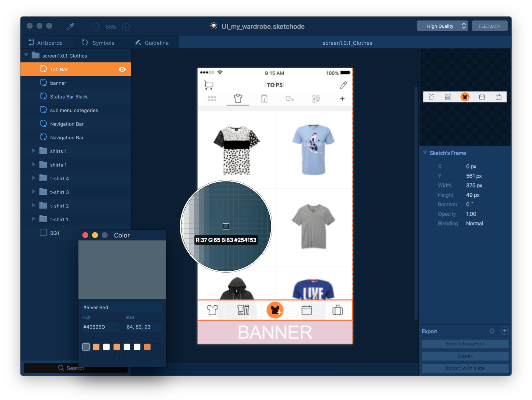This screenshot has height=400, width=532.
Task: Click the BG1 layer checkbox icon
Action: point(43,233)
